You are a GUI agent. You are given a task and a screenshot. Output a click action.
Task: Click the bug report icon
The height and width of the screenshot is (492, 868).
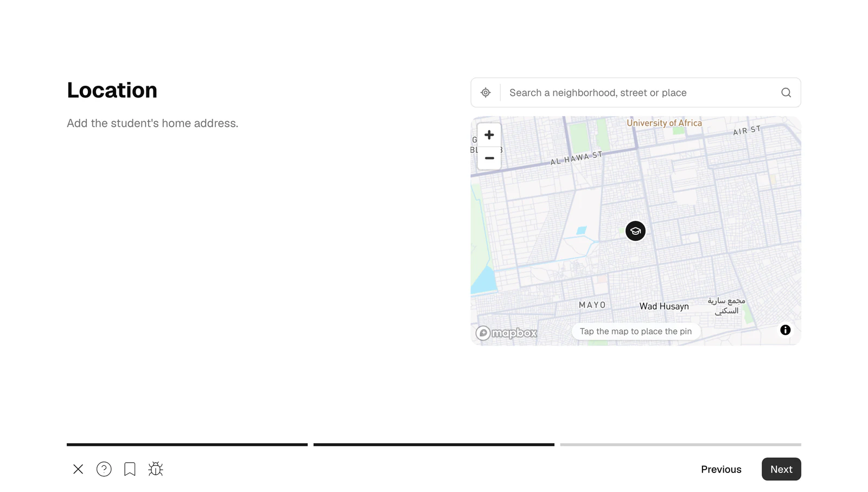pyautogui.click(x=156, y=469)
